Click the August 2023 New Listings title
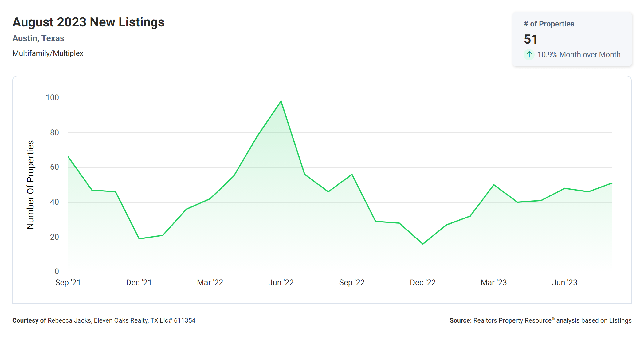 [88, 22]
